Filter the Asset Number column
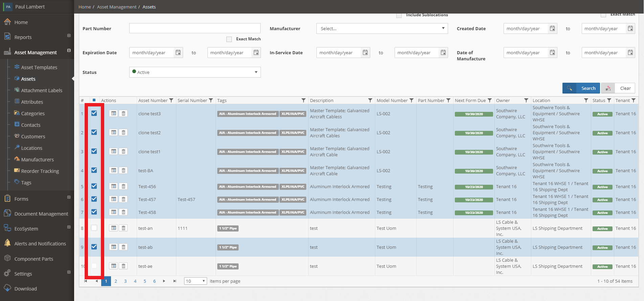 point(171,100)
